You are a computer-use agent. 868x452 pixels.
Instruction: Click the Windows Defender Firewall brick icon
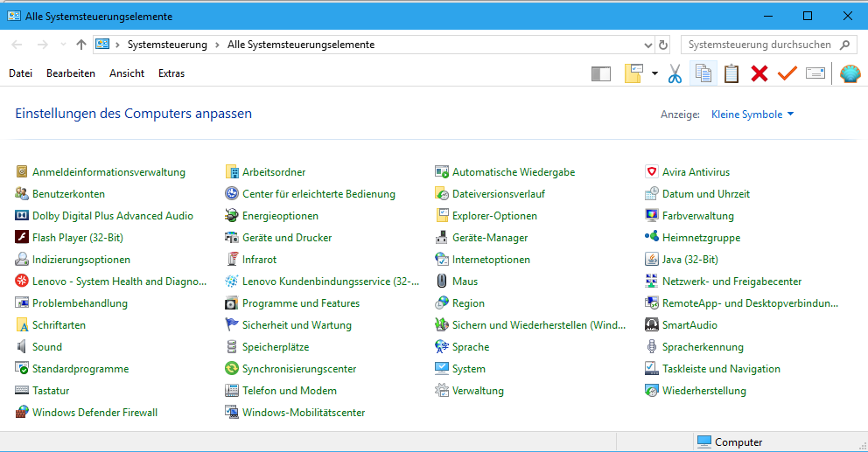(x=22, y=412)
